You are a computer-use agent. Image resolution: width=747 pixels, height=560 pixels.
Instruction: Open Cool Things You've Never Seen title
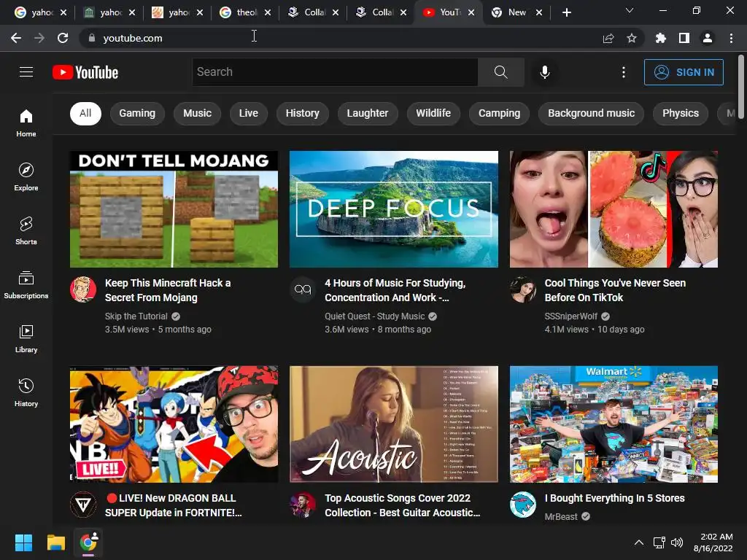pyautogui.click(x=615, y=290)
